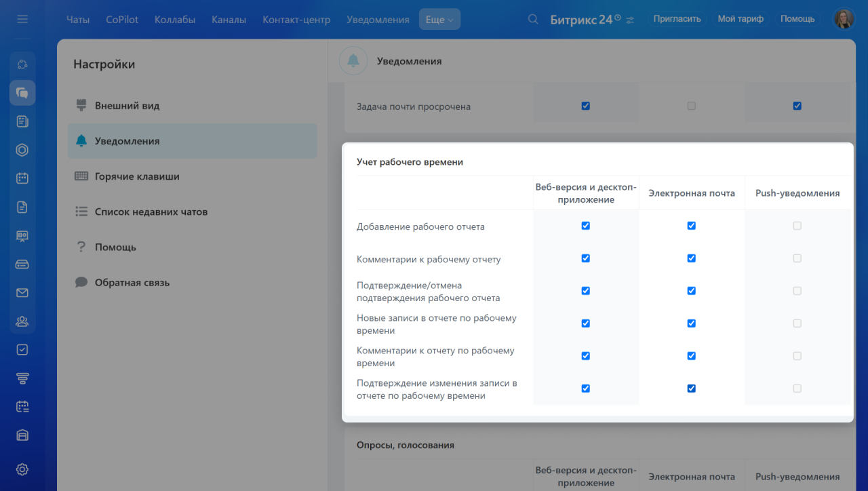Screen dimensions: 868x491
Task: Open the mail envelope sidebar icon
Action: [22, 293]
